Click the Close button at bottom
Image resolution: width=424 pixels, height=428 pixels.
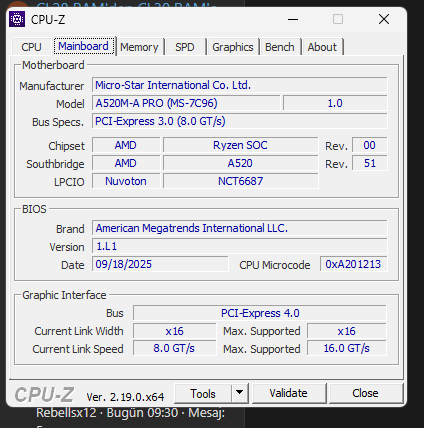365,393
